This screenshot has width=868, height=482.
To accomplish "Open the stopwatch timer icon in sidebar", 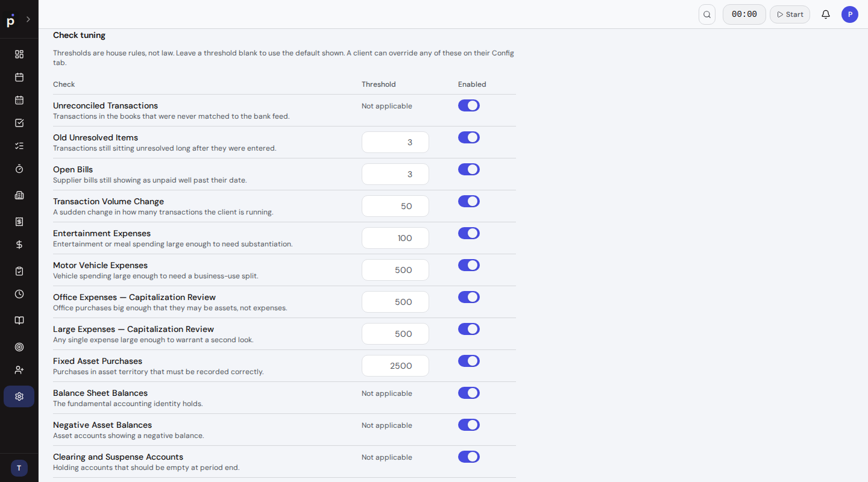I will (19, 169).
